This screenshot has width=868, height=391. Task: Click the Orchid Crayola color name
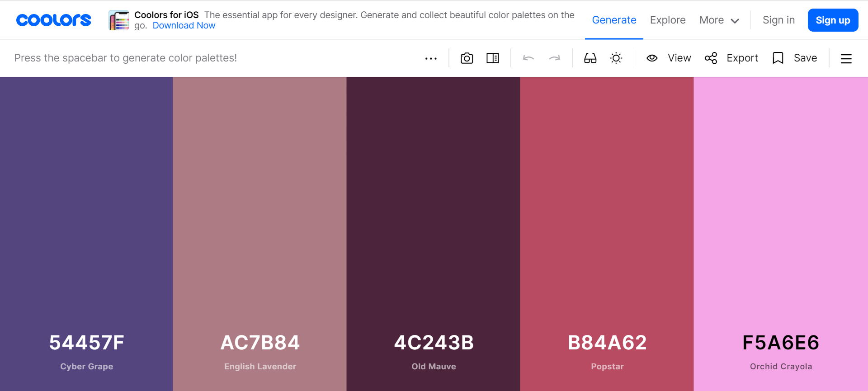point(781,367)
